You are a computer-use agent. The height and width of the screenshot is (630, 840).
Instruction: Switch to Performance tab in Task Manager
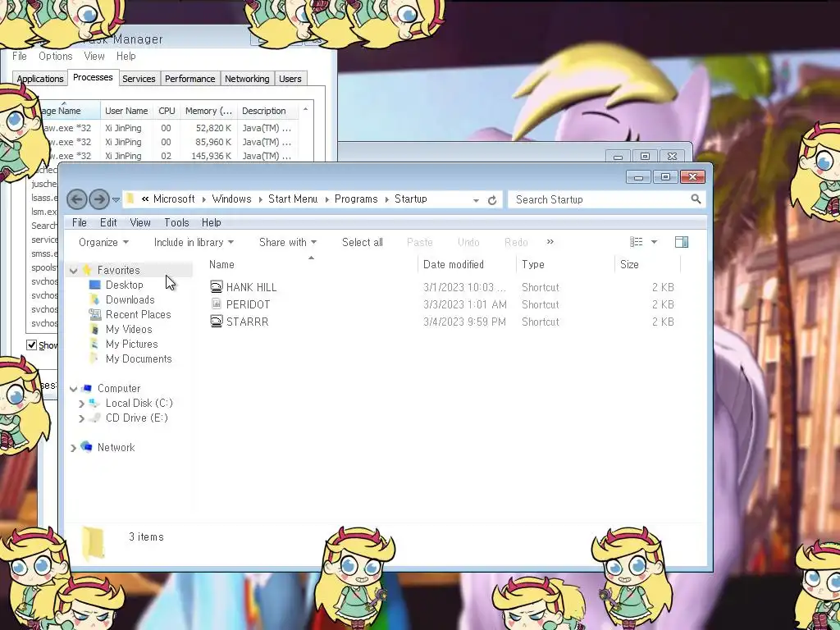pos(189,79)
